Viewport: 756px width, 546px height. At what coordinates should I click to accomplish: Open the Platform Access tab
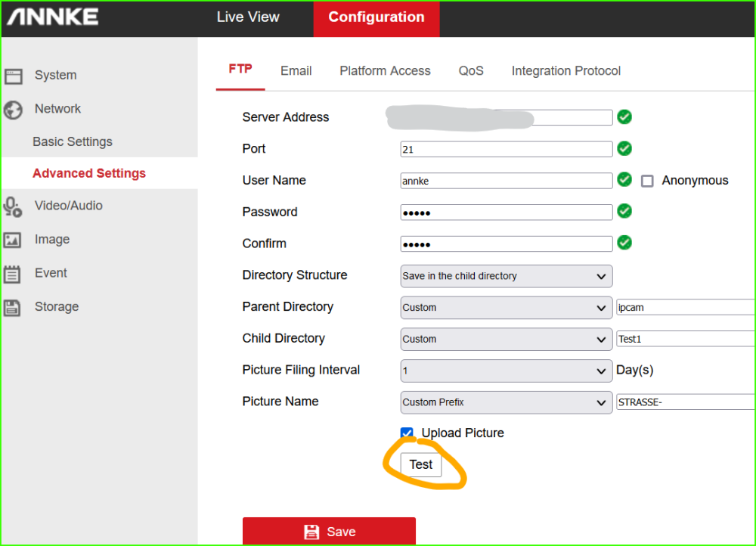coord(385,71)
